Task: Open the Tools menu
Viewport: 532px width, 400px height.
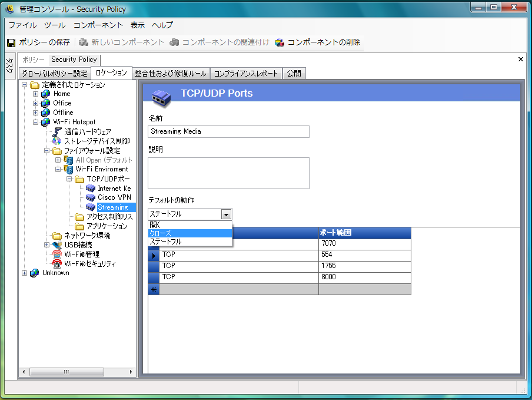Action: [55, 25]
